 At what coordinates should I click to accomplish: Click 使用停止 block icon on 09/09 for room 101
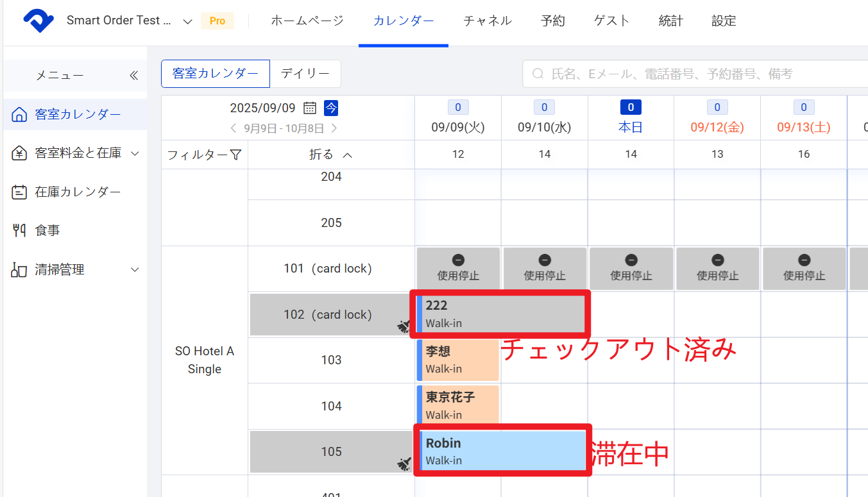pyautogui.click(x=458, y=260)
